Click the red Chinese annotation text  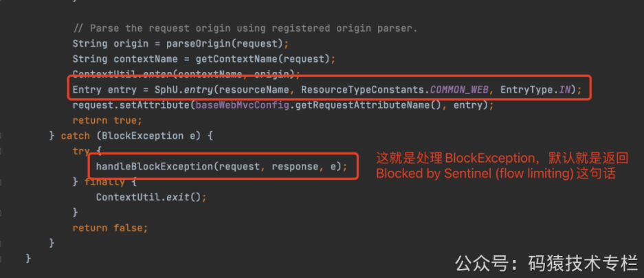tap(502, 165)
